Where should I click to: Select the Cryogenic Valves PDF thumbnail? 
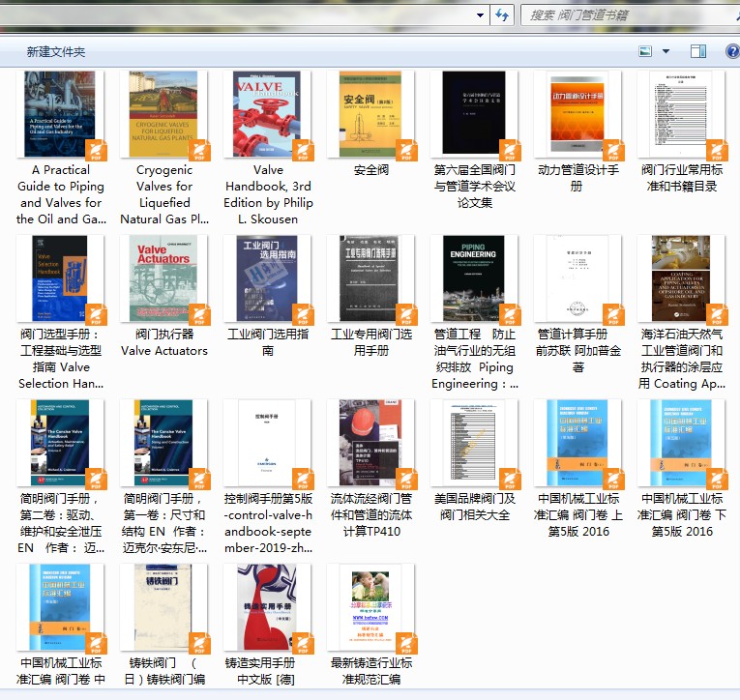(x=164, y=114)
